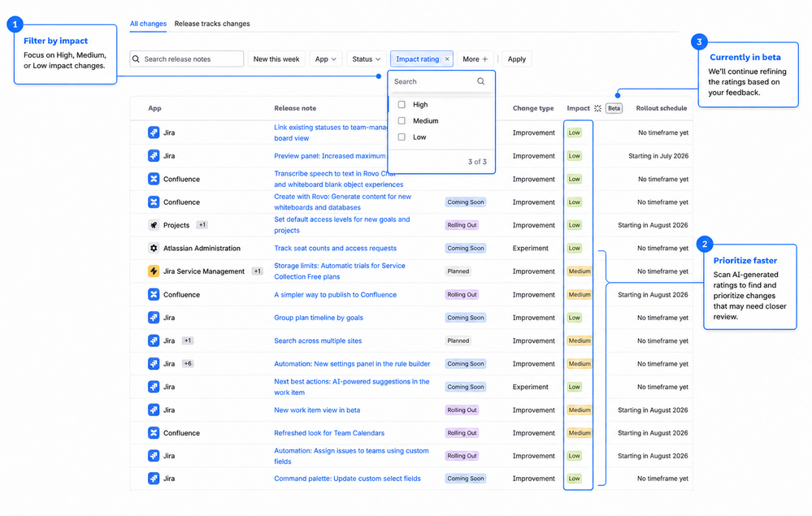This screenshot has height=516, width=812.
Task: Open Command palette: Update custom select fields
Action: (347, 479)
